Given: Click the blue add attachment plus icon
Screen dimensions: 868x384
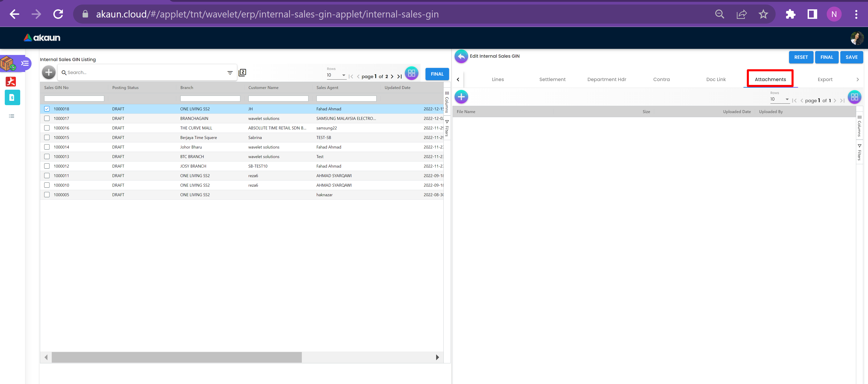Looking at the screenshot, I should (461, 97).
